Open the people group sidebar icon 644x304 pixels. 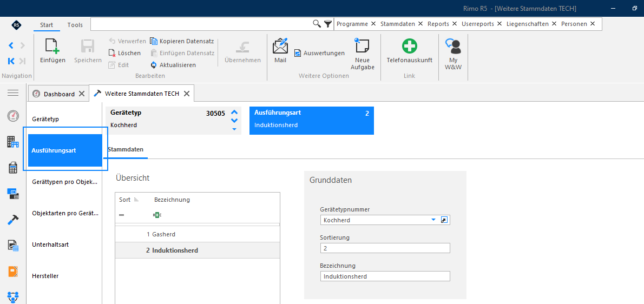13,297
